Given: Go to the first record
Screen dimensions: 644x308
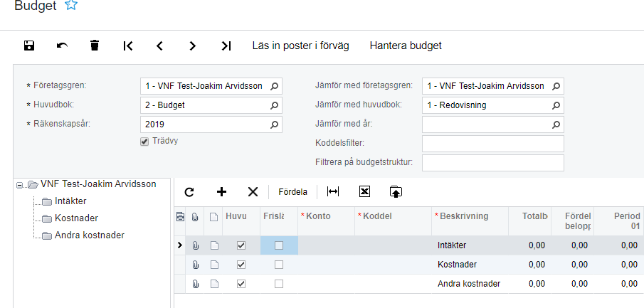Looking at the screenshot, I should coord(128,46).
